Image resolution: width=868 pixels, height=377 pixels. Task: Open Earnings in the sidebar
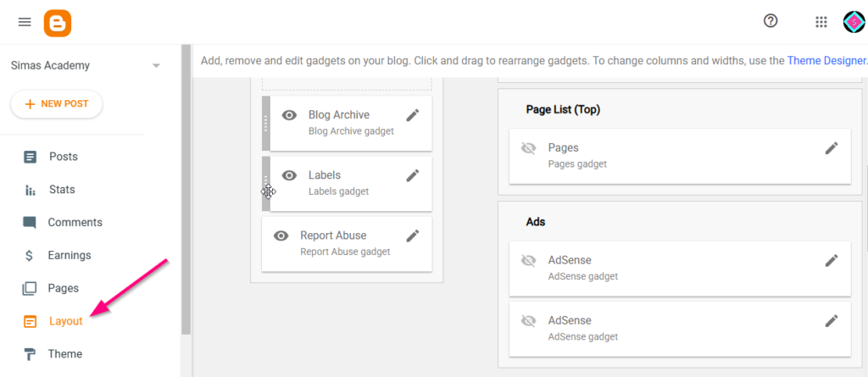click(x=70, y=255)
